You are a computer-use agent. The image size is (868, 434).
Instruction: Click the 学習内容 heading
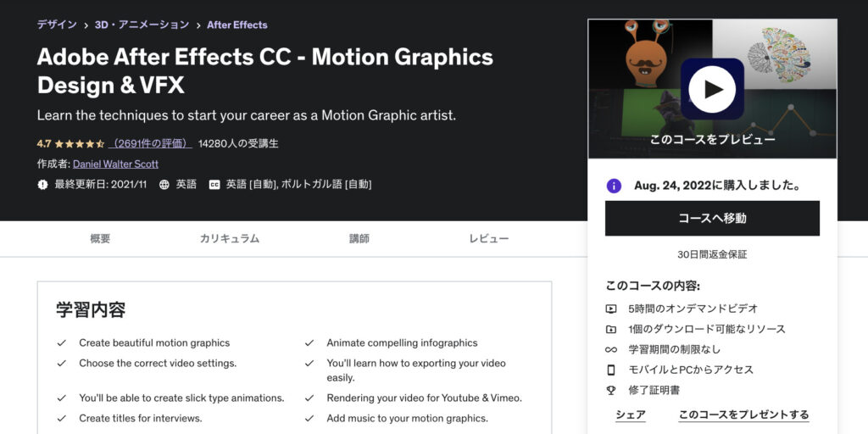coord(91,310)
